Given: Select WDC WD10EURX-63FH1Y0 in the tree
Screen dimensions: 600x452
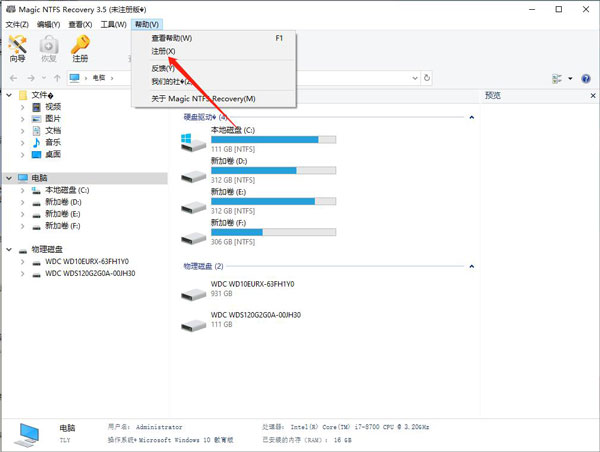Looking at the screenshot, I should pos(87,261).
